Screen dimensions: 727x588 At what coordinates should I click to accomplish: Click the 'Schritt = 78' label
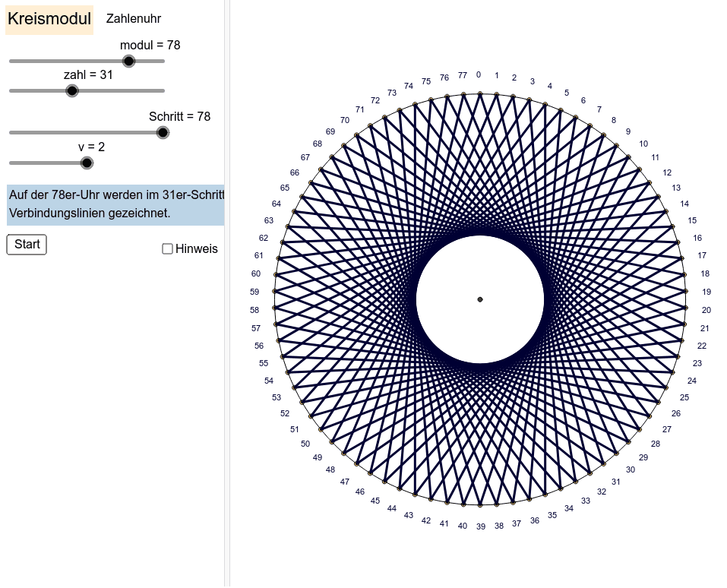pyautogui.click(x=179, y=116)
